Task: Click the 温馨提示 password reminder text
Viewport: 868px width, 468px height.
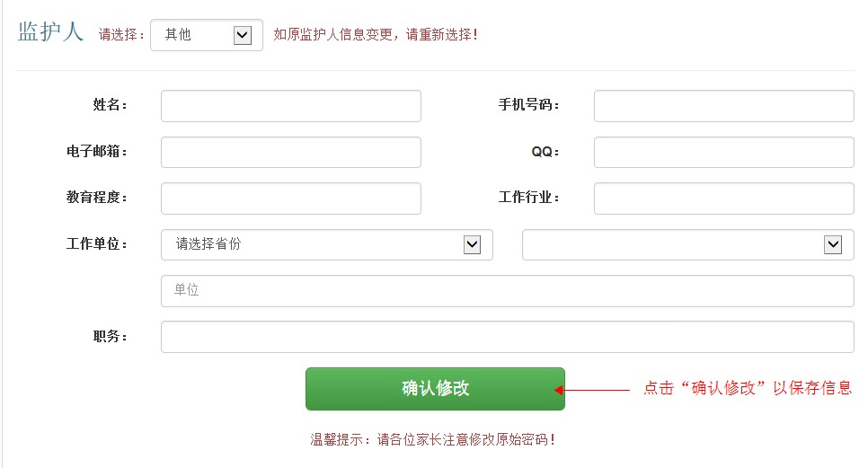Action: (433, 440)
